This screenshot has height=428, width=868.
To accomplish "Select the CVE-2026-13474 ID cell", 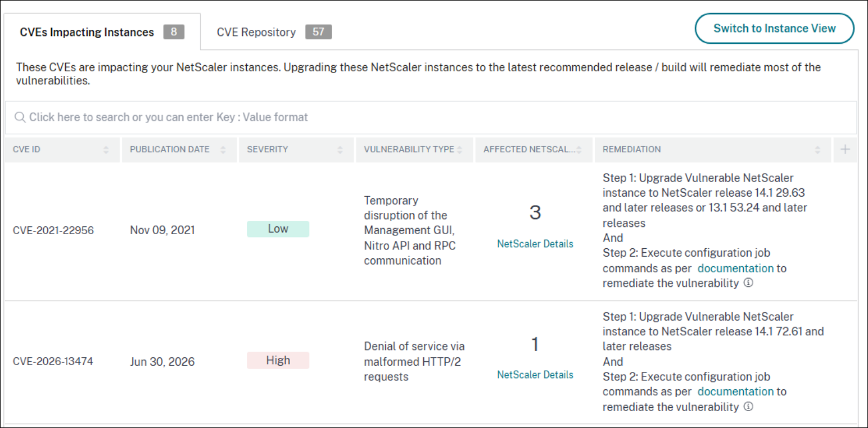I will pyautogui.click(x=53, y=361).
